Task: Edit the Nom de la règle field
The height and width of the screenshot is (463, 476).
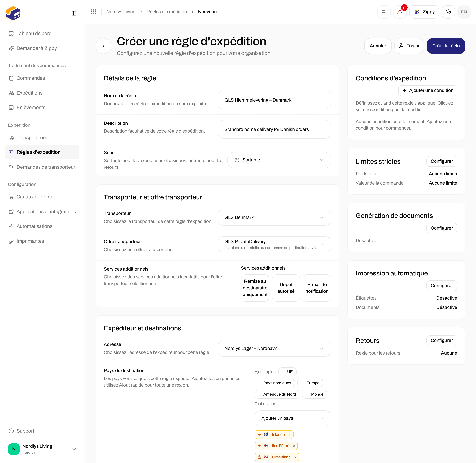Action: tap(274, 100)
